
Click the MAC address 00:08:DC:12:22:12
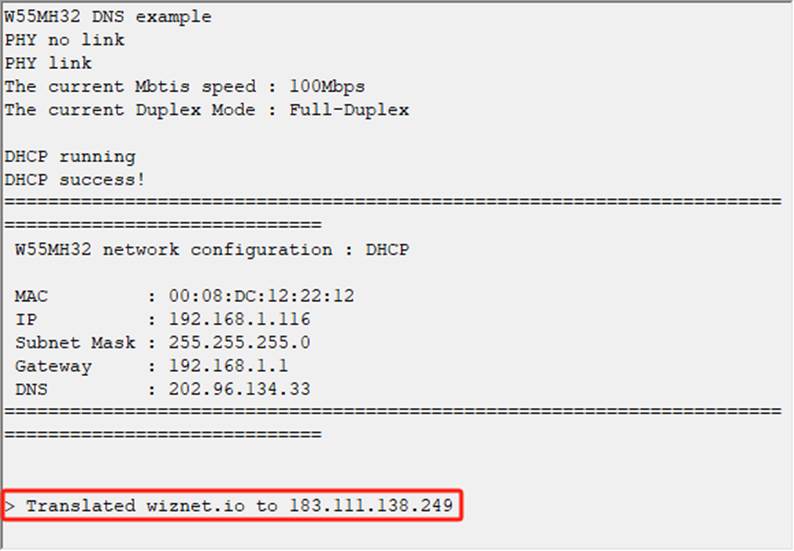261,296
